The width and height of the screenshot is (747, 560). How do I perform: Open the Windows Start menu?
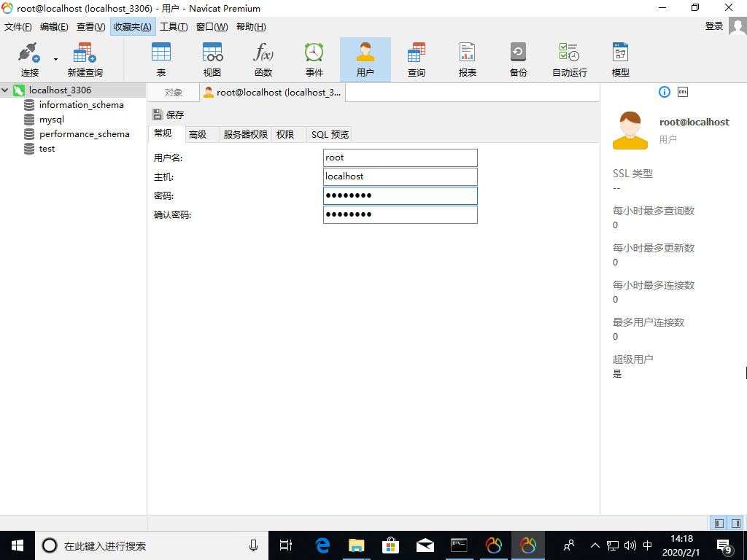tap(18, 545)
